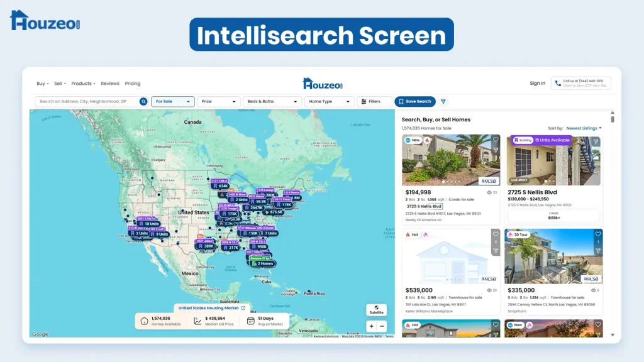Click the 2 Homes green map marker
This screenshot has width=644, height=362.
click(x=263, y=263)
